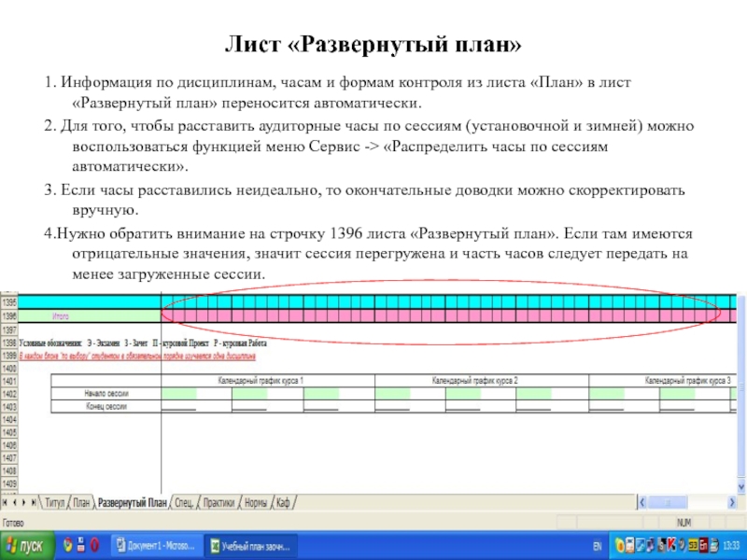Select the Календарный график курса 3 header cell
This screenshot has width=747, height=560.
point(663,381)
